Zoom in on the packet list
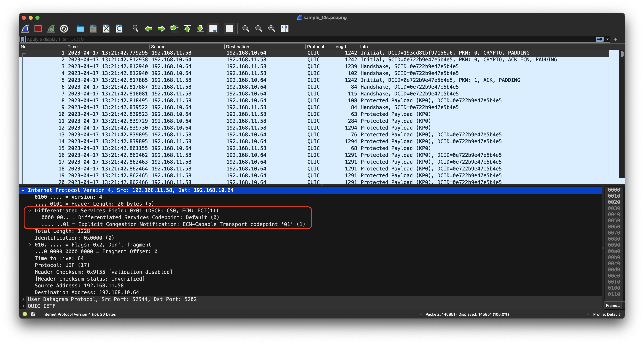Image resolution: width=644 pixels, height=344 pixels. pos(246,28)
